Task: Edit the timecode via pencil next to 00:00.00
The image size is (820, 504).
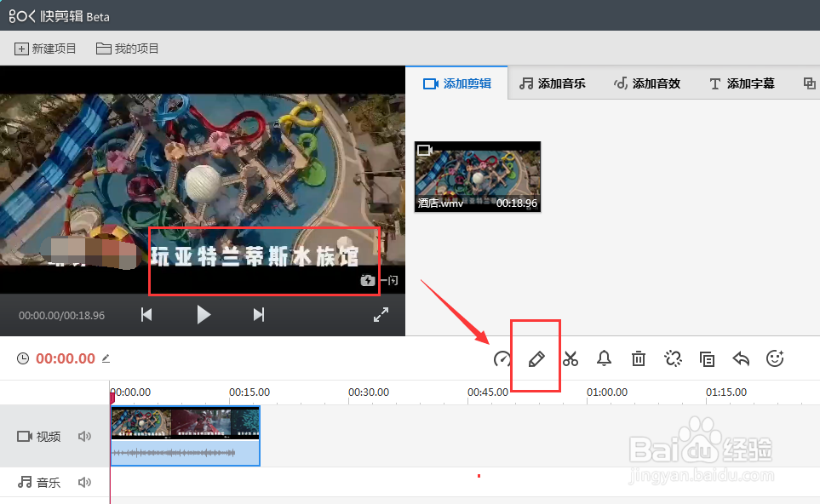Action: tap(106, 358)
